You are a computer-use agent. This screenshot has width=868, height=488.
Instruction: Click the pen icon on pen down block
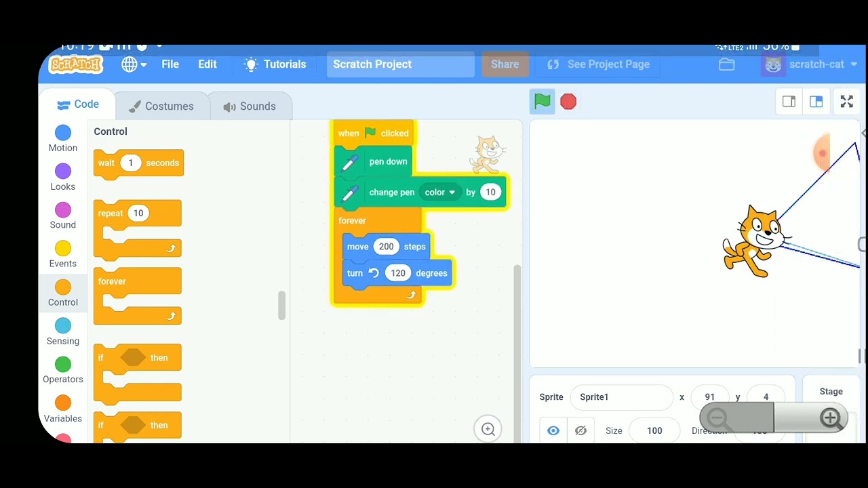[x=349, y=163]
